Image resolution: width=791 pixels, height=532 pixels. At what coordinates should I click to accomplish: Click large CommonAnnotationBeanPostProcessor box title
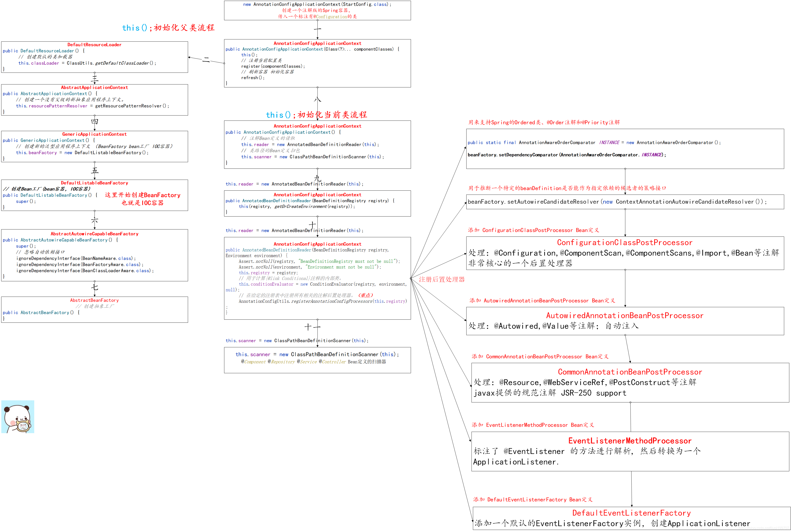(630, 372)
